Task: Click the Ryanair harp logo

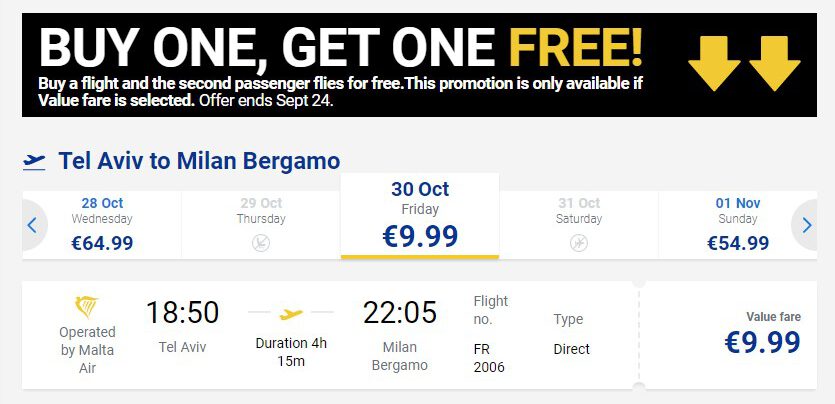Action: coord(87,307)
